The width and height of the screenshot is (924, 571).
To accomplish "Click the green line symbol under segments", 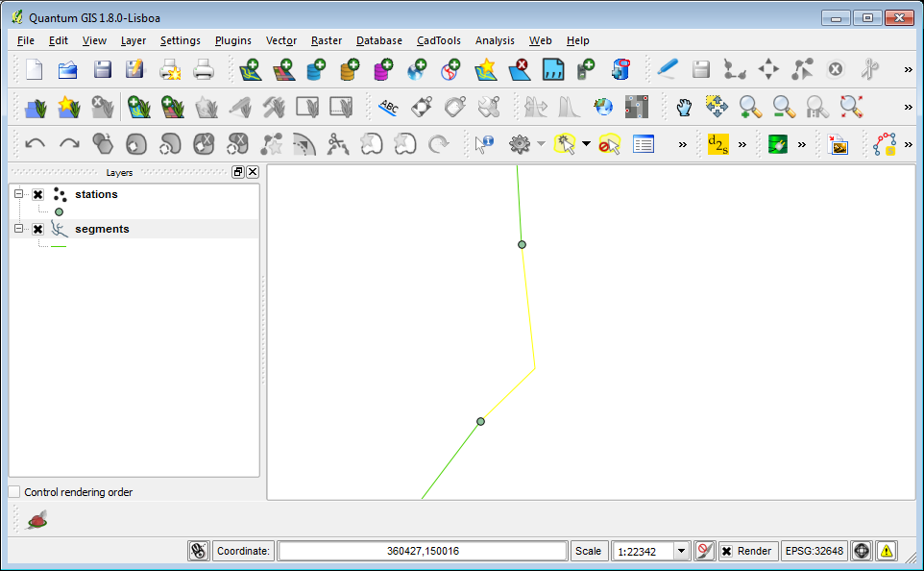I will (59, 246).
